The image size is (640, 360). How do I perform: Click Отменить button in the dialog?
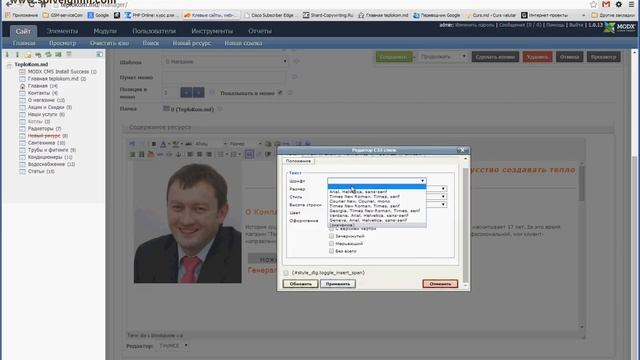coord(440,284)
